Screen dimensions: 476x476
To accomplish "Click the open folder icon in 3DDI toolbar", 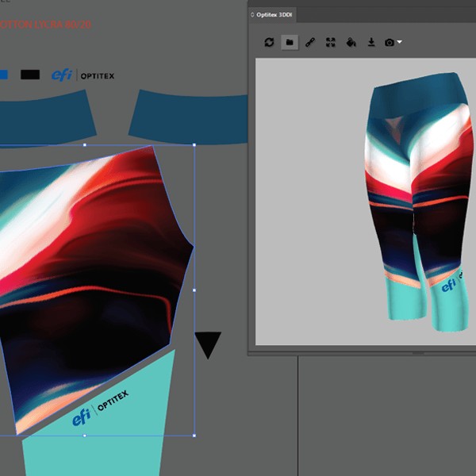I will [x=290, y=42].
